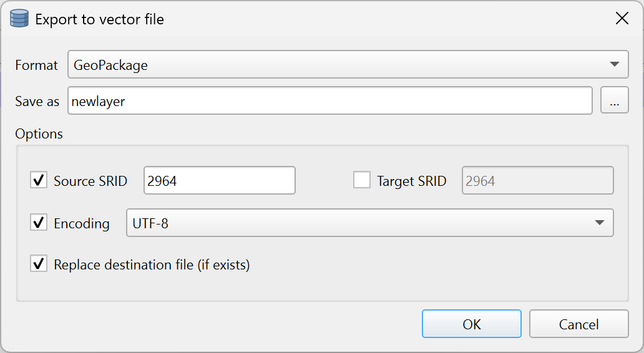Uncheck the Source SRID checkbox
Screen dimensions: 644x353
(39, 181)
